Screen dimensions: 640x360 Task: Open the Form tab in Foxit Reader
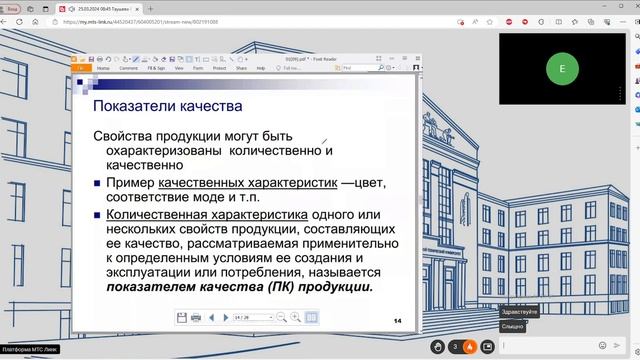(x=198, y=68)
